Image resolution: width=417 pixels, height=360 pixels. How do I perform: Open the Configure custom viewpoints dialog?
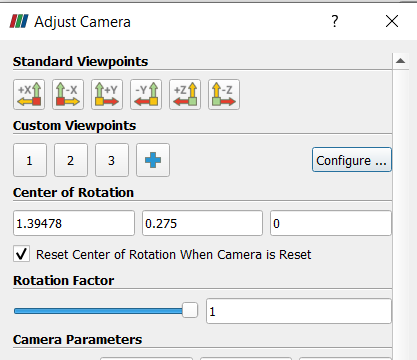tap(352, 160)
